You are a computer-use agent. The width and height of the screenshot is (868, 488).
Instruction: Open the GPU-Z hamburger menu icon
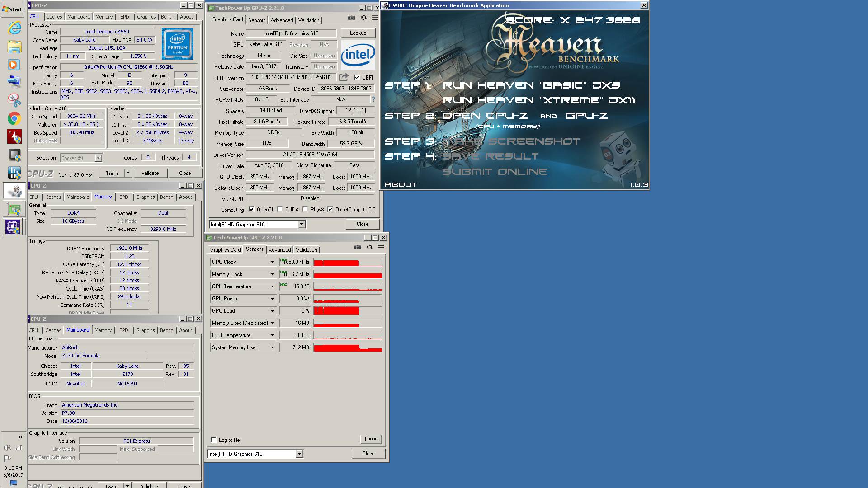[375, 18]
